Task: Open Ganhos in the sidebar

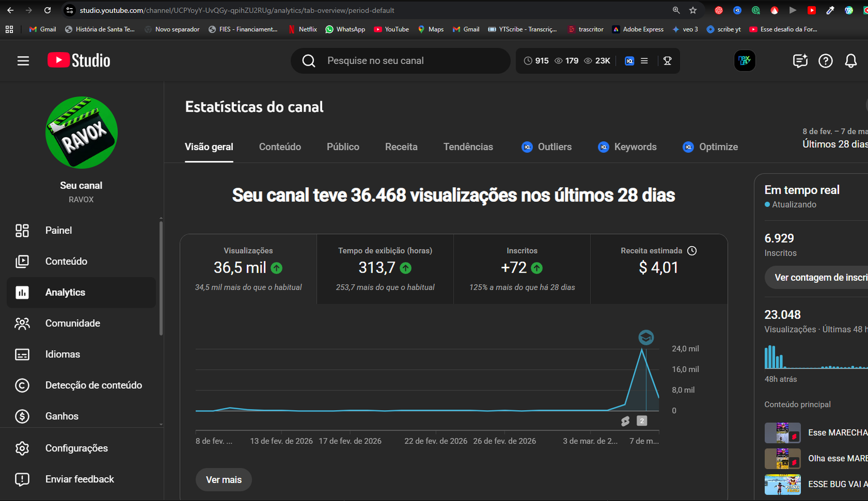Action: (x=81, y=416)
